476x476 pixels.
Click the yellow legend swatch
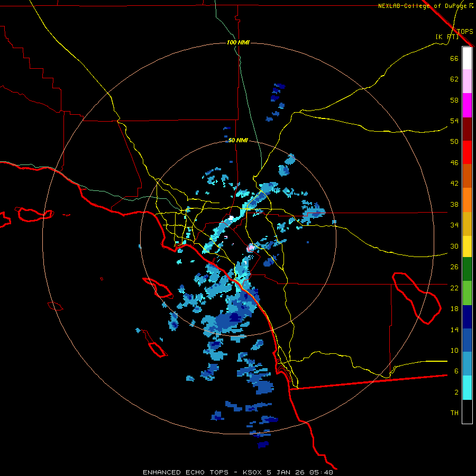[x=467, y=246]
